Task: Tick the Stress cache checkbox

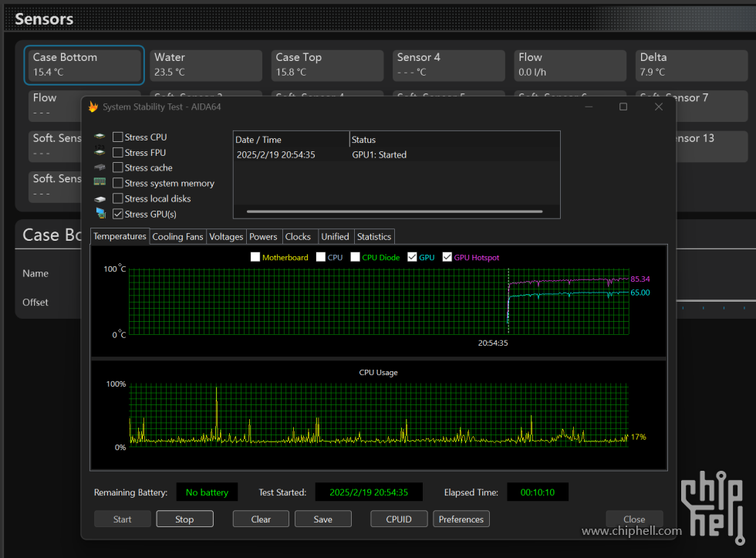Action: click(117, 167)
